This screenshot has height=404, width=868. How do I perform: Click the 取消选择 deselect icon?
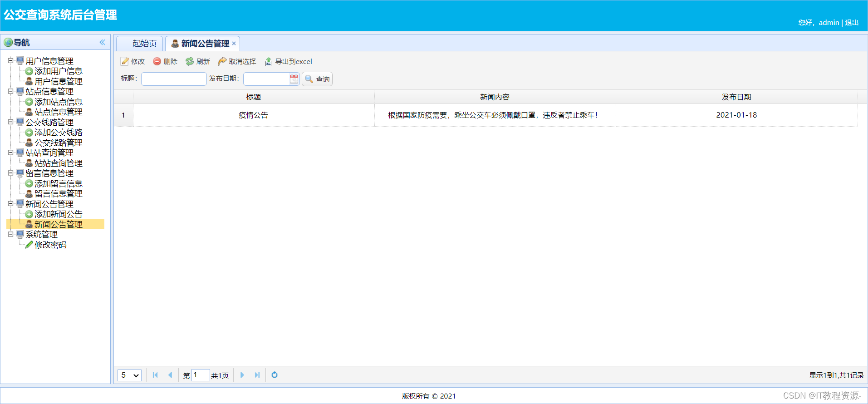click(222, 61)
